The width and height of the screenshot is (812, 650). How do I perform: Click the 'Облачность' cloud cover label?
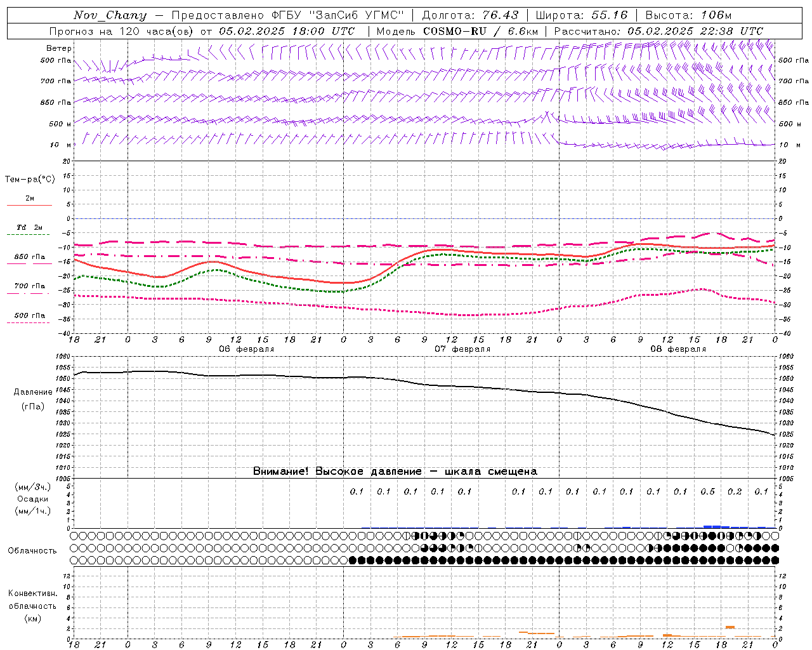[x=32, y=551]
